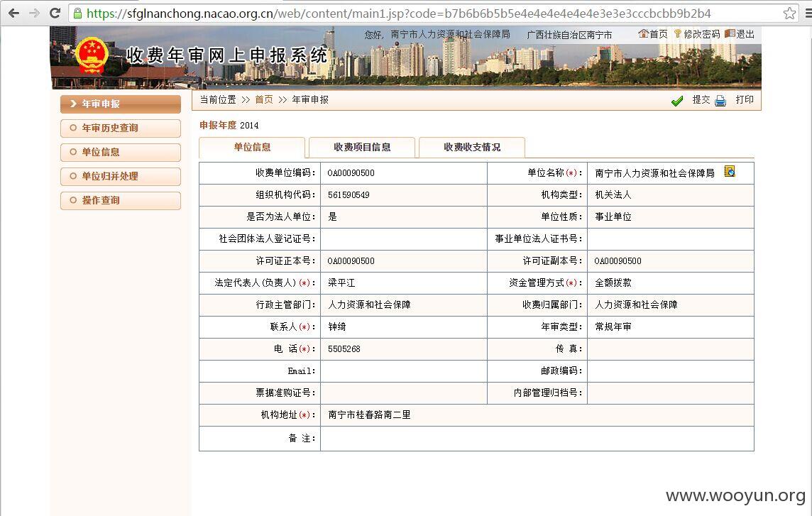Screen dimensions: 812x516
Task: Open 操作查询 sidebar item
Action: coord(121,200)
